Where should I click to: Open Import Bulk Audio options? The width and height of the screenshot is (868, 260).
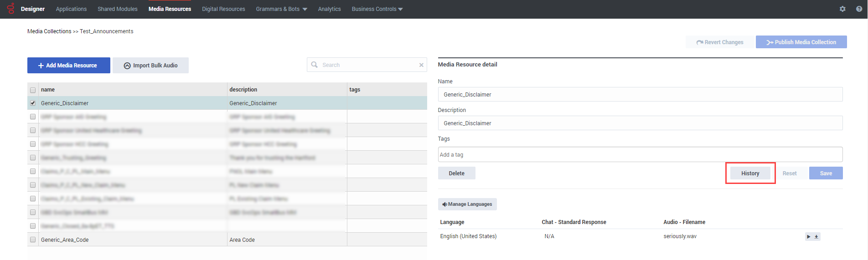(150, 66)
